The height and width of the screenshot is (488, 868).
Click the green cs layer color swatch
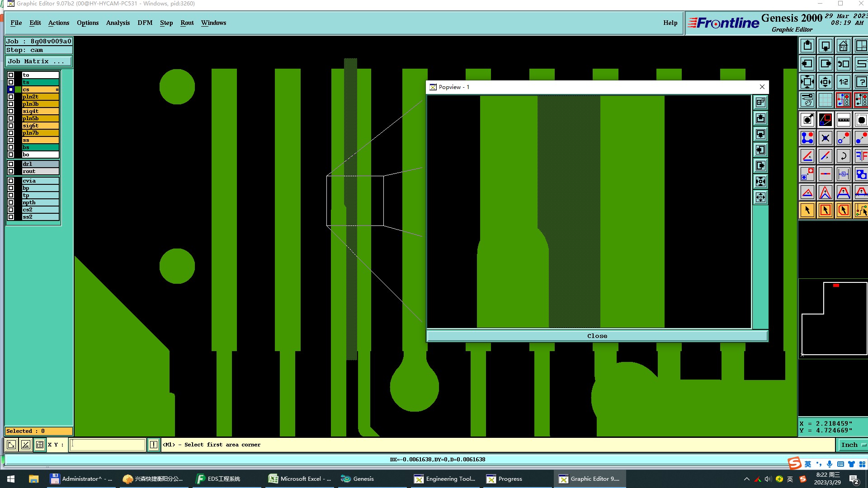[18, 89]
